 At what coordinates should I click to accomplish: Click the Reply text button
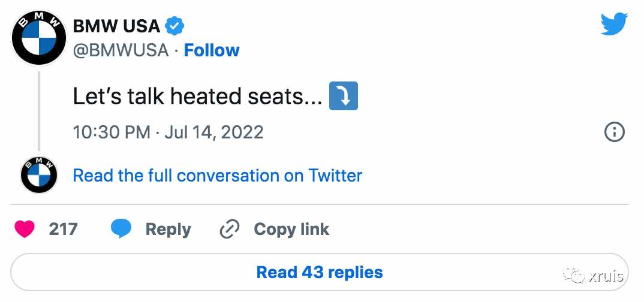point(168,229)
